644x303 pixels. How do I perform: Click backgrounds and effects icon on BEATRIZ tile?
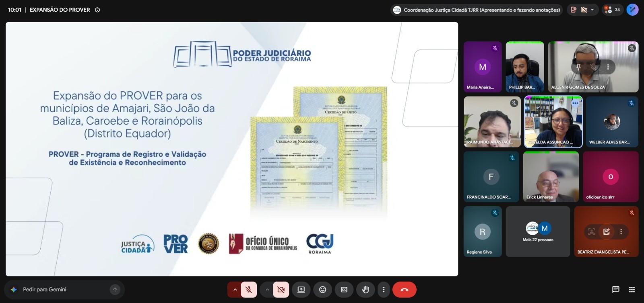[607, 231]
